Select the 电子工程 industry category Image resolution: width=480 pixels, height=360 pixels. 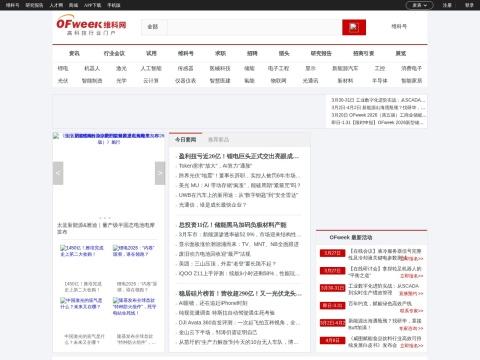pos(278,68)
